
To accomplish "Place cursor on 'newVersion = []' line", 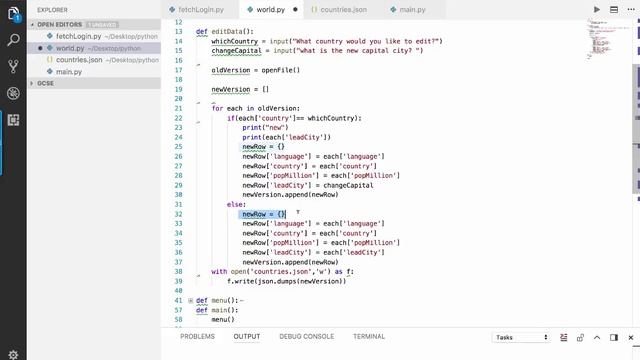I will 240,89.
